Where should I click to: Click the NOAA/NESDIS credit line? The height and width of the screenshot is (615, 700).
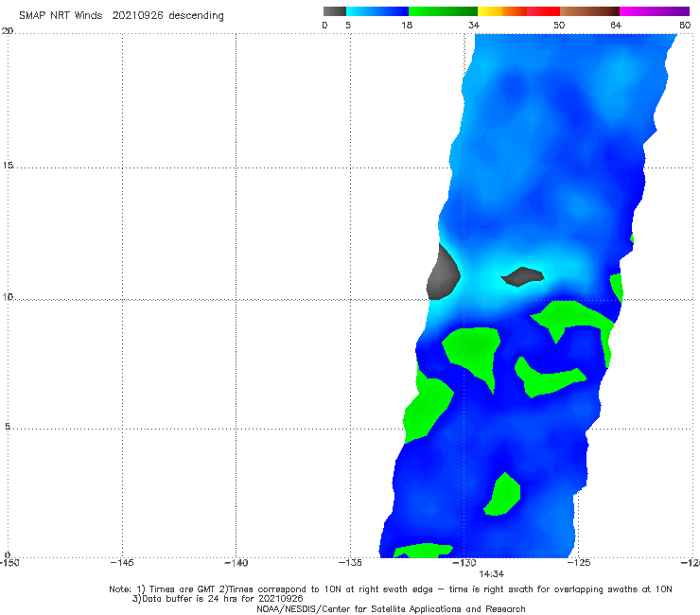[391, 609]
